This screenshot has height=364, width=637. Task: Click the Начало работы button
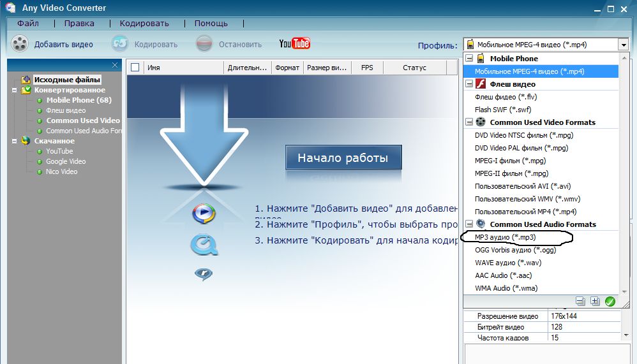[343, 157]
